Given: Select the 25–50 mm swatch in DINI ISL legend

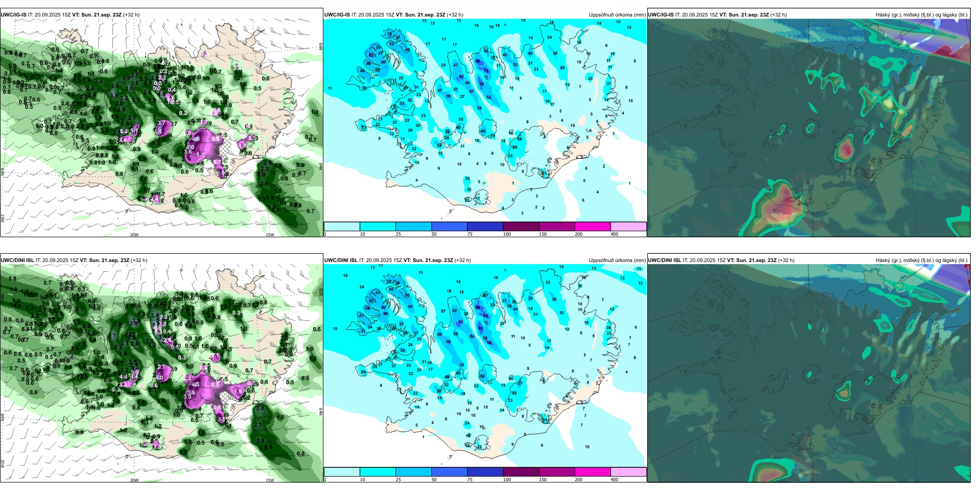Looking at the screenshot, I should (414, 472).
